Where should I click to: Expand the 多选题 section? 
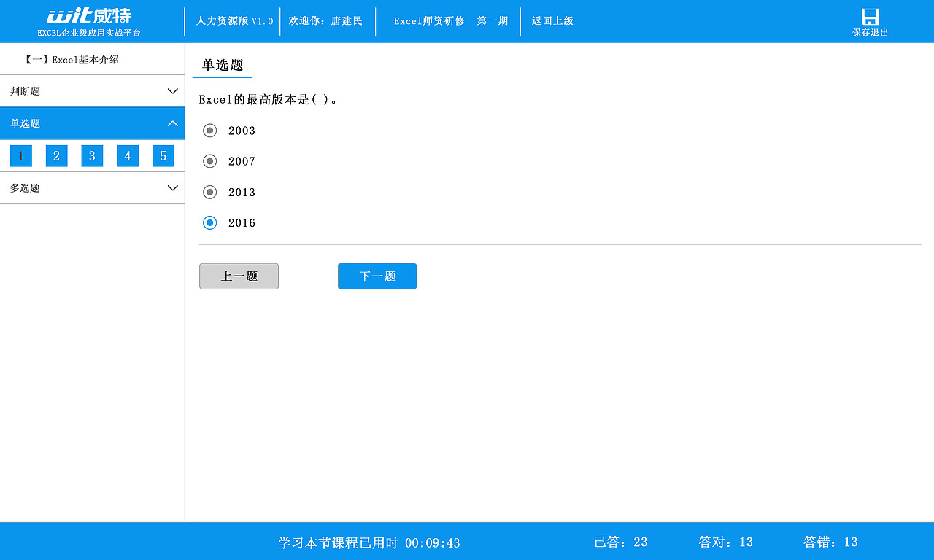92,187
